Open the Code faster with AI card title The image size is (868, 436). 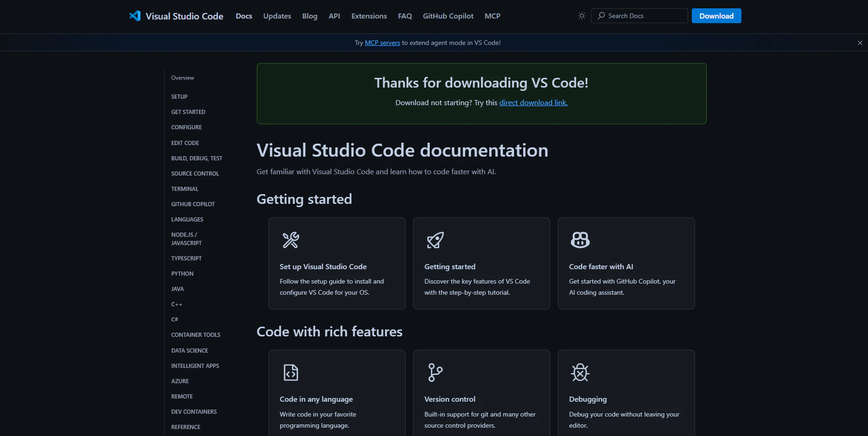tap(601, 267)
